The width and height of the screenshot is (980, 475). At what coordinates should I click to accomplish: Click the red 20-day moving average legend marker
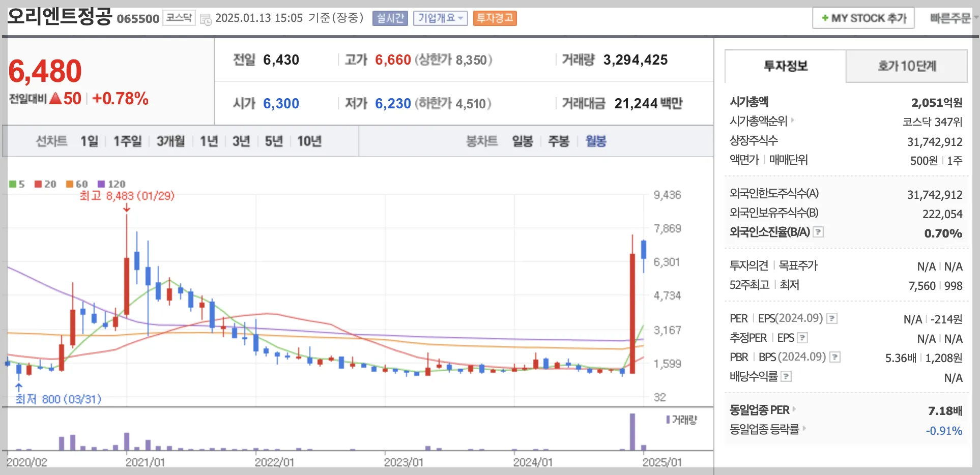(x=38, y=184)
